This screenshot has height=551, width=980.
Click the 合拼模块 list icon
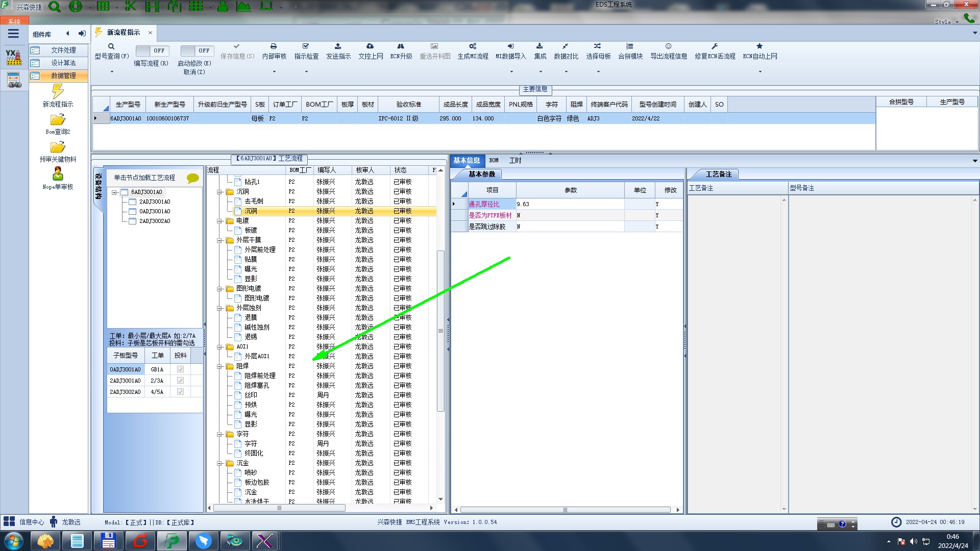pos(630,46)
